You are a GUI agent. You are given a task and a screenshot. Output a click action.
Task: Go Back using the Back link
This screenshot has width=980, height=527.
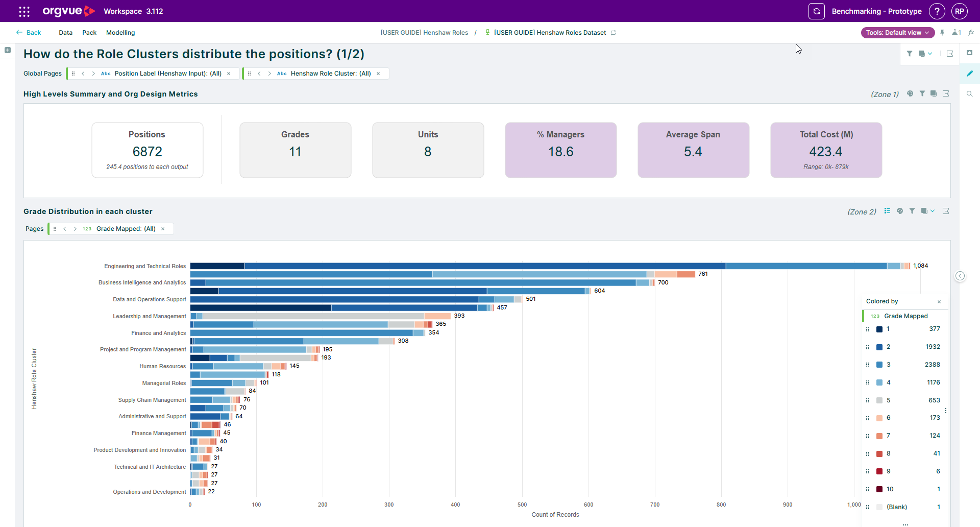(29, 33)
